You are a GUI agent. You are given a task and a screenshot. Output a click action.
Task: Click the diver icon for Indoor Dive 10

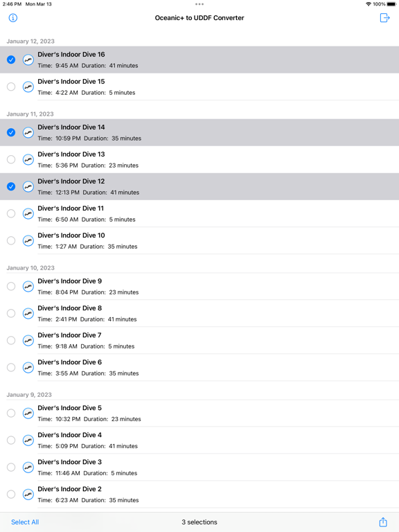click(x=28, y=240)
